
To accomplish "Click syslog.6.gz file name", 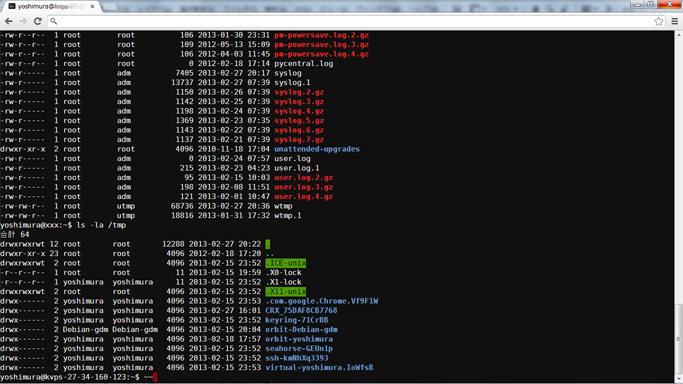I will [299, 130].
